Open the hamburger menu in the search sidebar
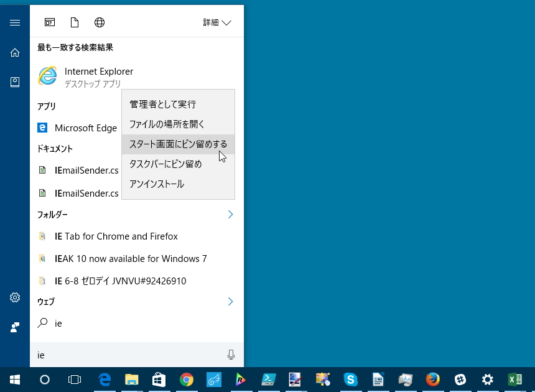535x392 pixels. point(14,22)
